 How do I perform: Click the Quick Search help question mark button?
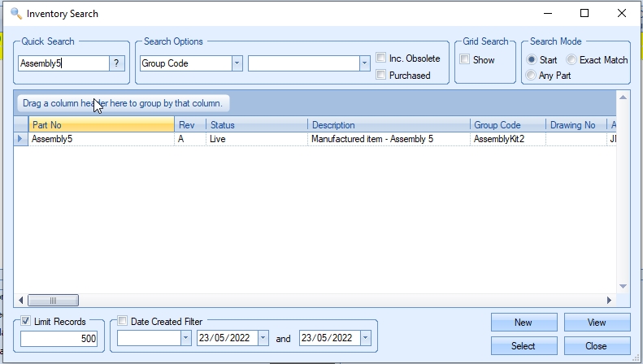click(x=118, y=63)
